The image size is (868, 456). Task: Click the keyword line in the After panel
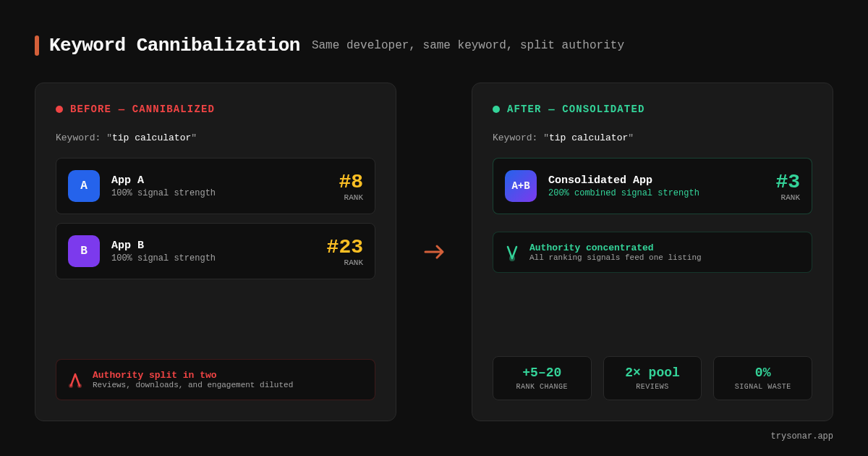point(563,138)
